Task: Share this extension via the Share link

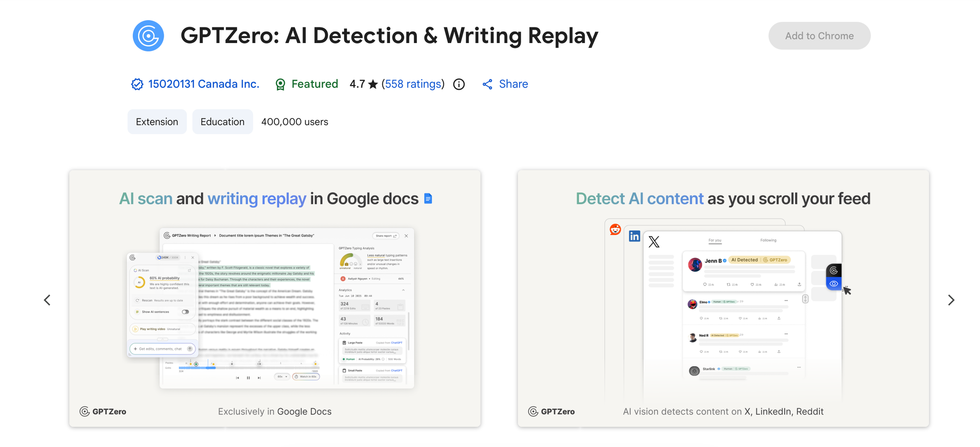Action: pyautogui.click(x=505, y=84)
